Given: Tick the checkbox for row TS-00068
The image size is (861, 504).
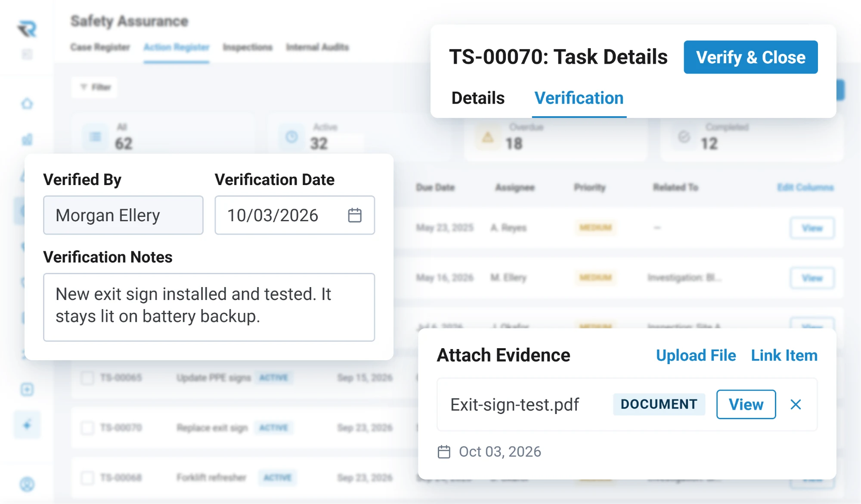Looking at the screenshot, I should click(87, 478).
